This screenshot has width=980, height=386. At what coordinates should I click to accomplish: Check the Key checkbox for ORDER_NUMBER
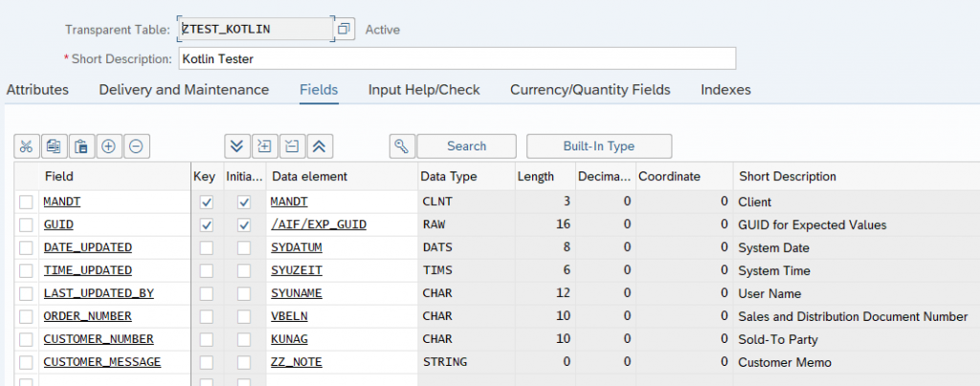(207, 316)
